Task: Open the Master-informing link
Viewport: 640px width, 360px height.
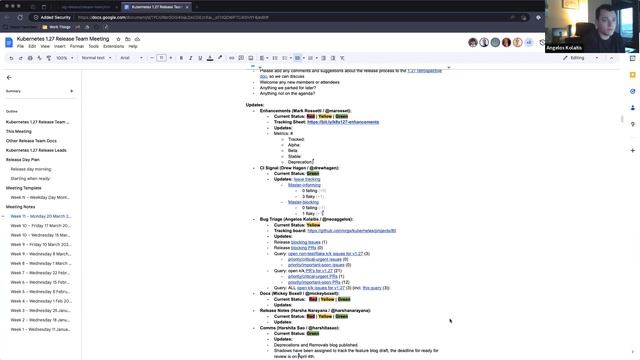Action: coord(304,185)
